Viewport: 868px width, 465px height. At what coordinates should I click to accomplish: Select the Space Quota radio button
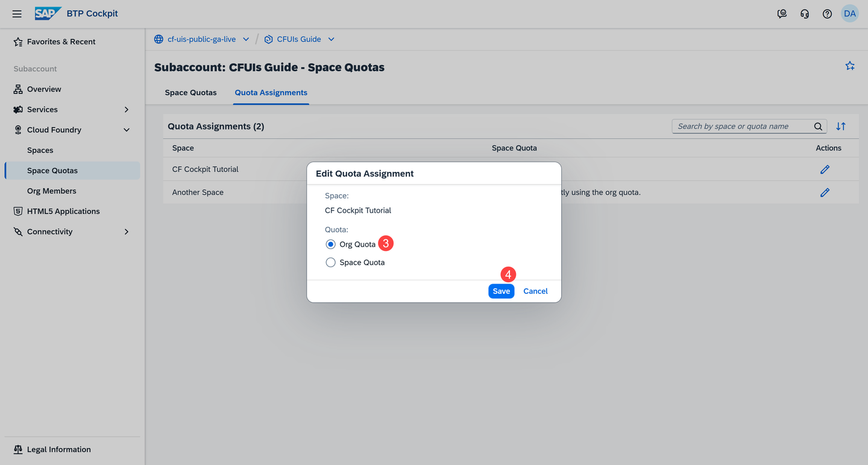point(330,262)
